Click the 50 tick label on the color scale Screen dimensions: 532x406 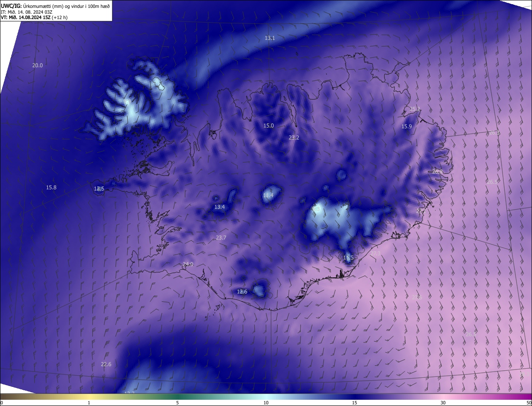pos(529,403)
